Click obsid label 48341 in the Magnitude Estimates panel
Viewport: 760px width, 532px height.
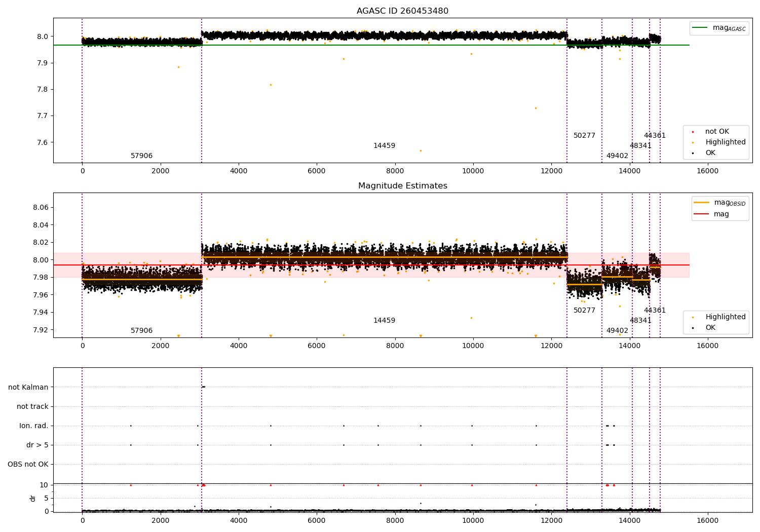[x=640, y=321]
